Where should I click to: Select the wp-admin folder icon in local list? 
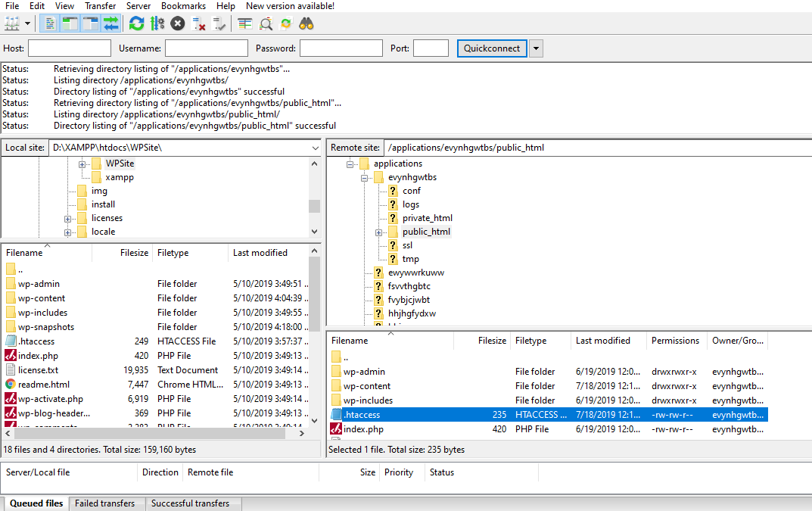click(x=11, y=283)
